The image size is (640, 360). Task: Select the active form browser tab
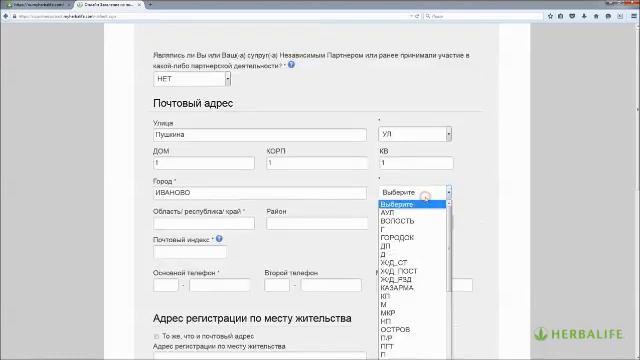pyautogui.click(x=109, y=4)
